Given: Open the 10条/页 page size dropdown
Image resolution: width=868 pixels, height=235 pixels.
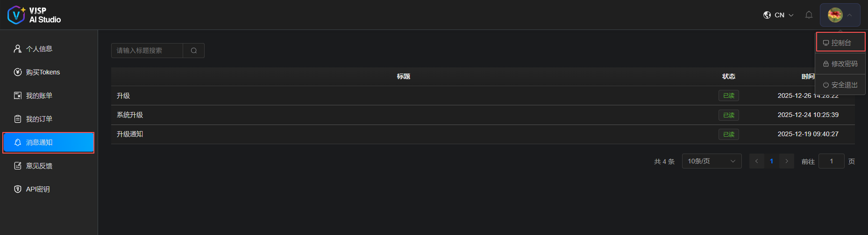Looking at the screenshot, I should click(711, 161).
